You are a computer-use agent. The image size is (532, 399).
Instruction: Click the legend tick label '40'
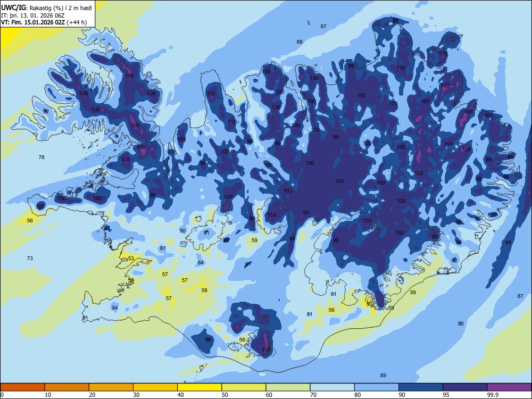(x=180, y=395)
